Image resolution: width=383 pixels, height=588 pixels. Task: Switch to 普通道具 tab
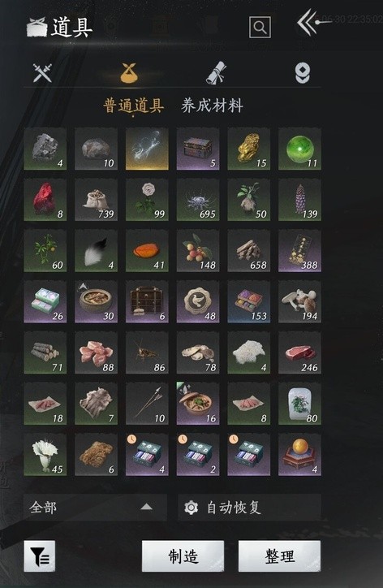pos(133,106)
